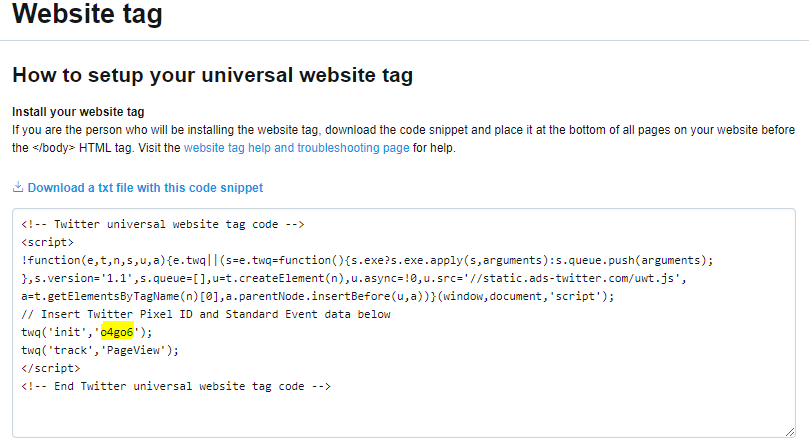Screen dimensions: 809x445
Task: Click the opening <script> line in code
Action: pyautogui.click(x=47, y=242)
